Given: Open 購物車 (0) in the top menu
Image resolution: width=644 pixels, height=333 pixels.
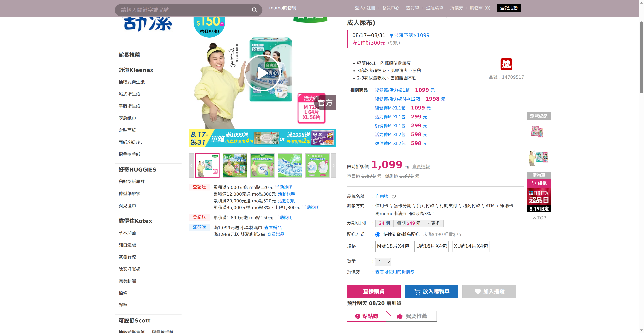Looking at the screenshot, I should click(480, 8).
